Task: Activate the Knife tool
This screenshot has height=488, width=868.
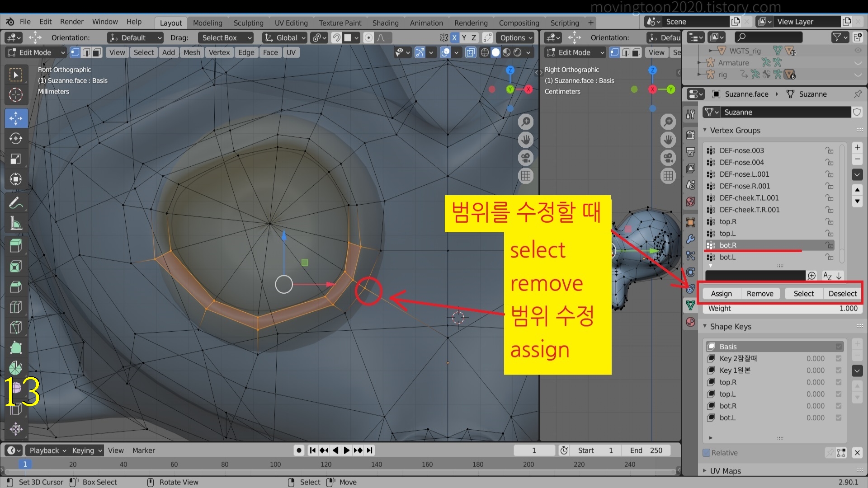Action: pyautogui.click(x=16, y=327)
